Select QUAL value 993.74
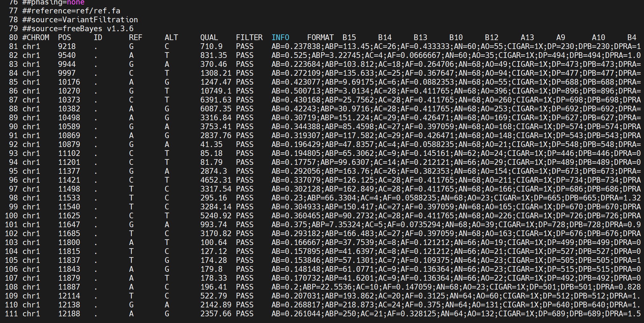The height and width of the screenshot is (323, 644). pos(214,225)
